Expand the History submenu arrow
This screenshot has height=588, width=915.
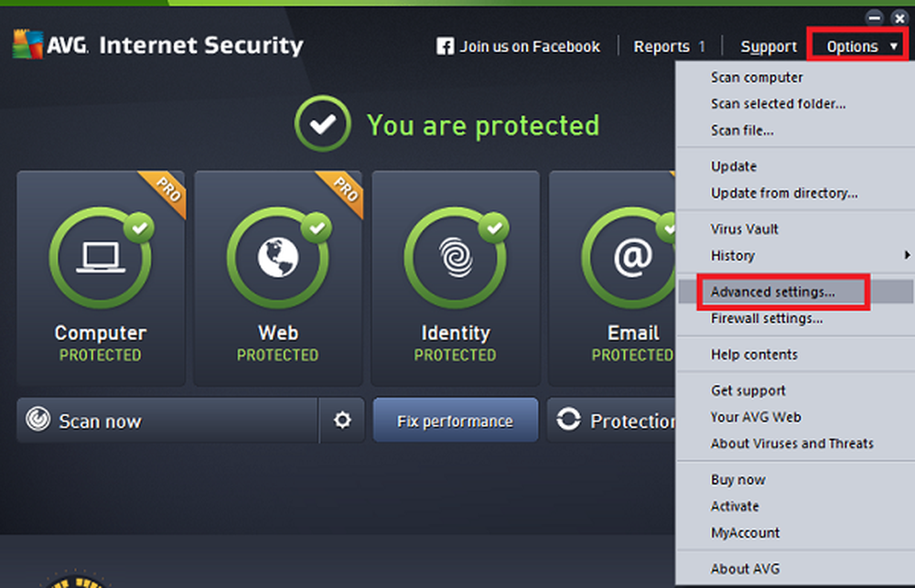908,255
